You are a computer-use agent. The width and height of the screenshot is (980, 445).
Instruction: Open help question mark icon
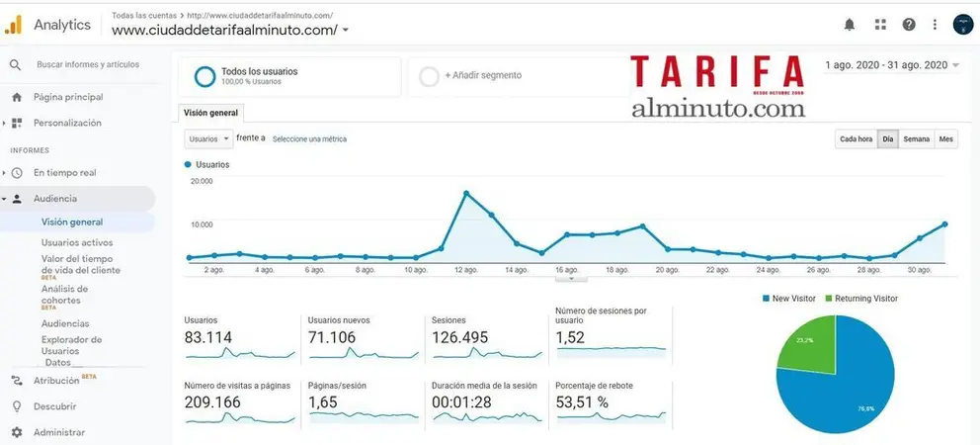(909, 25)
